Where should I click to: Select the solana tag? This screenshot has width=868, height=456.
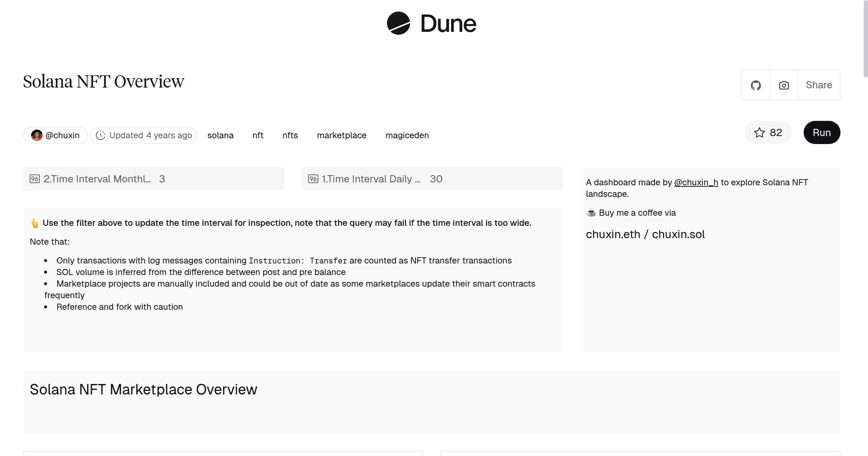pyautogui.click(x=221, y=135)
